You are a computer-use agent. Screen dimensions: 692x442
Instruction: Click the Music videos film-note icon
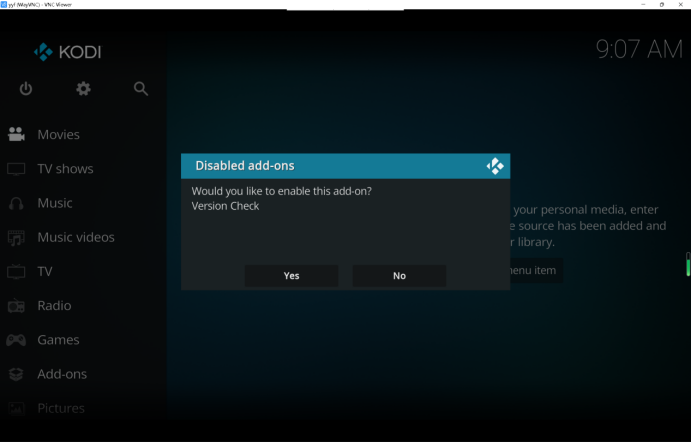coord(16,237)
